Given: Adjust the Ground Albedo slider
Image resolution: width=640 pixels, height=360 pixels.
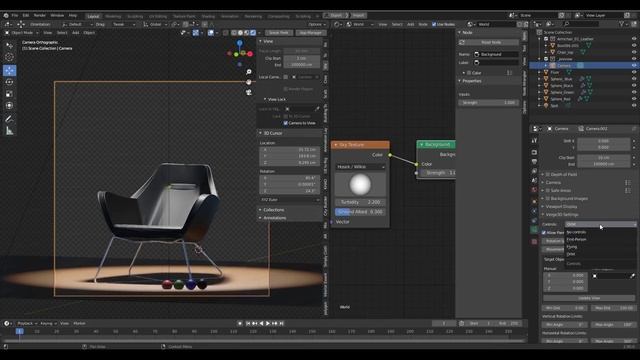Looking at the screenshot, I should (360, 212).
